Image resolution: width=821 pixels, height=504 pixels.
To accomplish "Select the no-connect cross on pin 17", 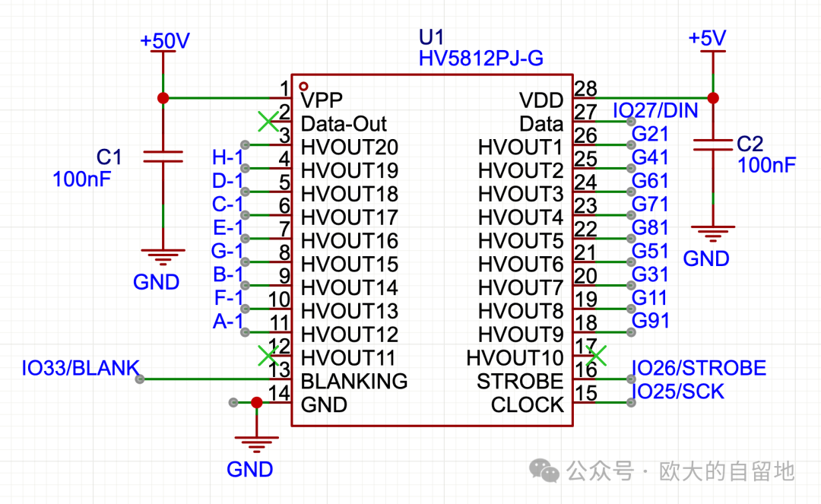I will tap(597, 356).
